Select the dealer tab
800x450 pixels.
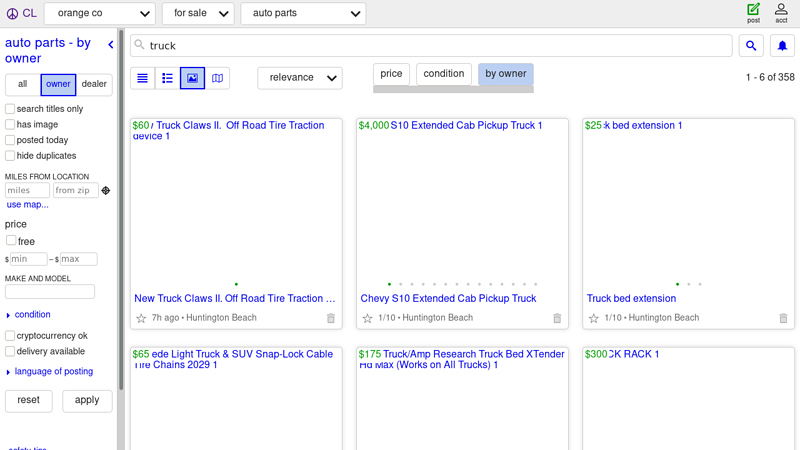(x=94, y=85)
